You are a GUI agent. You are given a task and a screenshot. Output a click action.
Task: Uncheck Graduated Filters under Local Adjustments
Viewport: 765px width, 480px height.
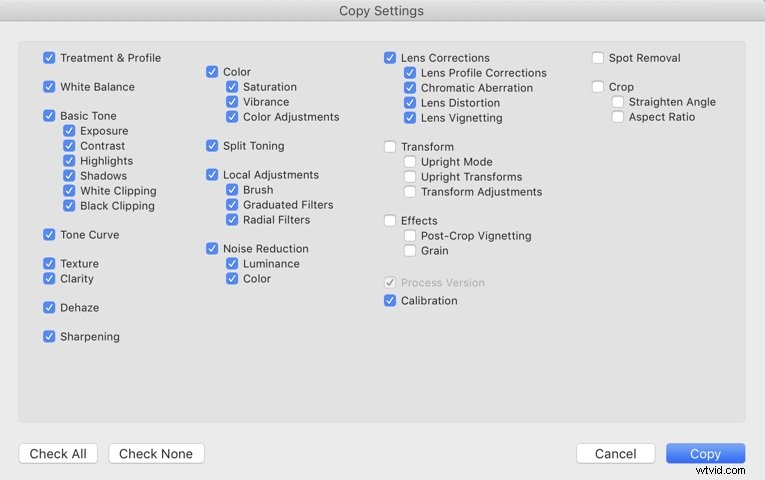[x=232, y=205]
